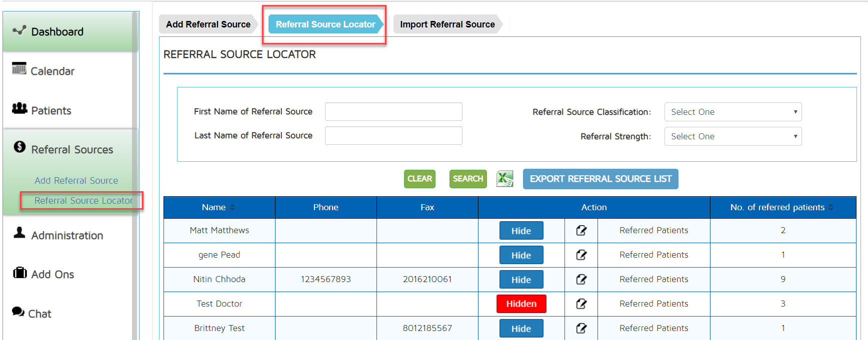Screen dimensions: 868x340
Task: Unhide Test Doctor via Hidden button
Action: (x=521, y=304)
